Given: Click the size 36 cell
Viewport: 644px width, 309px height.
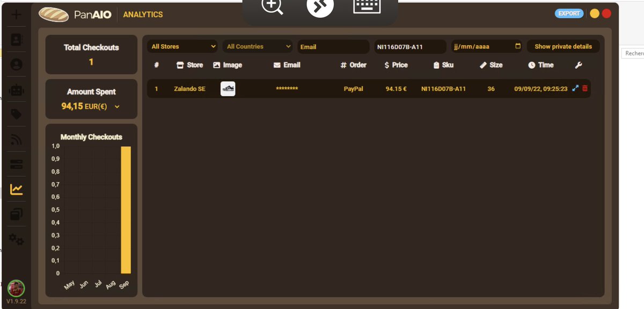Looking at the screenshot, I should pos(491,89).
